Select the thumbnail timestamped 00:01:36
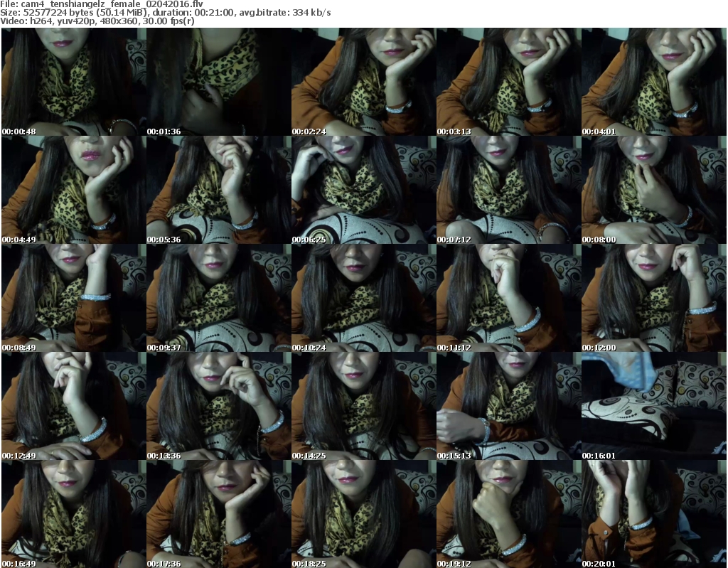Viewport: 728px width, 568px height. click(x=219, y=82)
